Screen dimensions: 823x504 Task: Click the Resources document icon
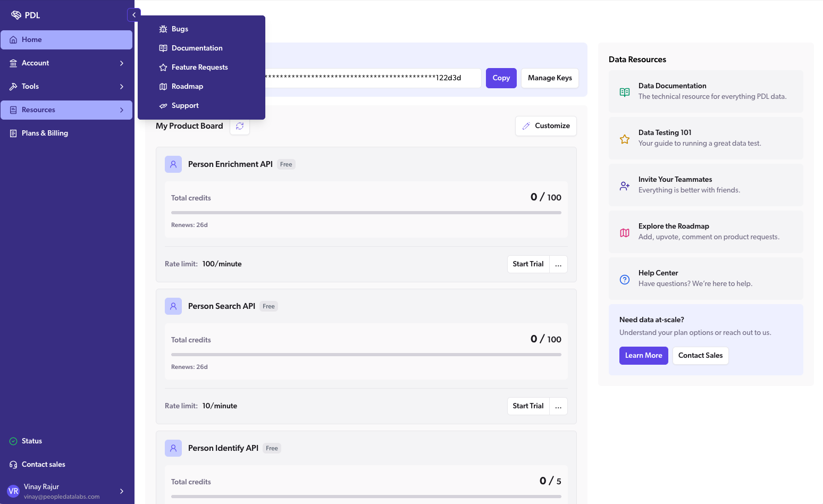[x=13, y=110]
